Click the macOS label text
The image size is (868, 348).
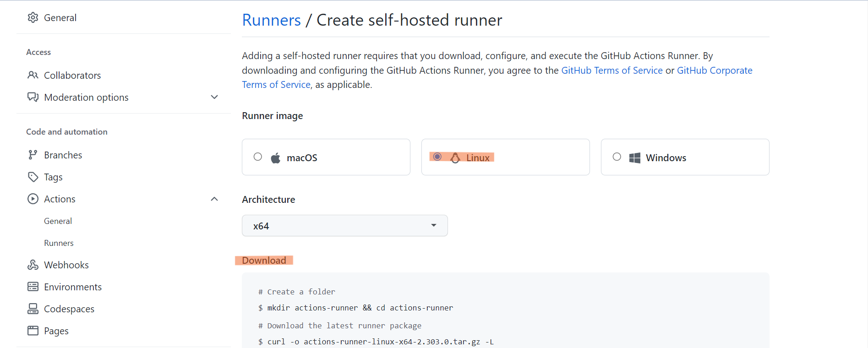302,158
